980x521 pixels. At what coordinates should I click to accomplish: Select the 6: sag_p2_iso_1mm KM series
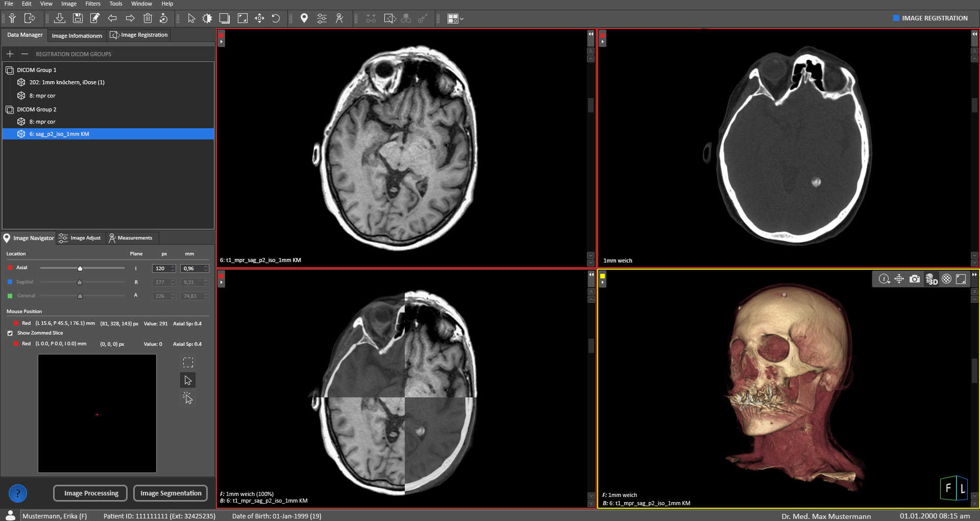tap(108, 134)
